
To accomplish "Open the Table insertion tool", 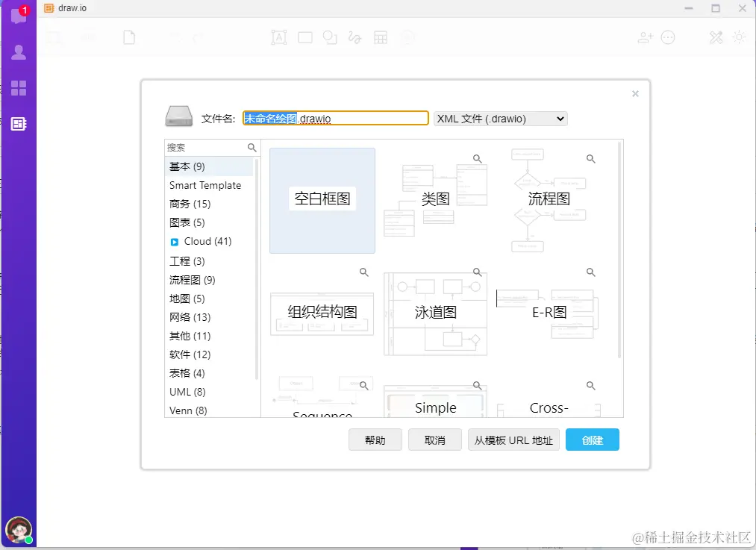I will (381, 37).
